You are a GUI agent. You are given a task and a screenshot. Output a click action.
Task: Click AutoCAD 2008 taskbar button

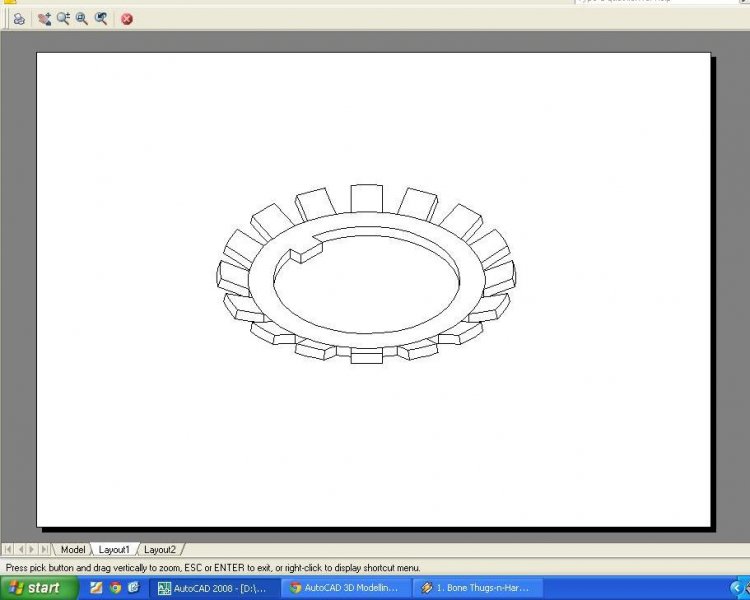tap(214, 588)
